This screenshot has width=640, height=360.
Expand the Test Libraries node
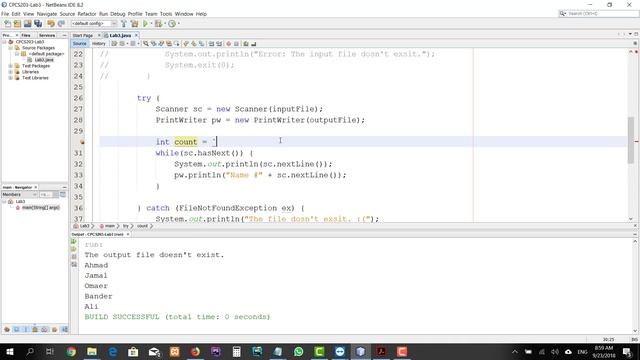coord(11,78)
